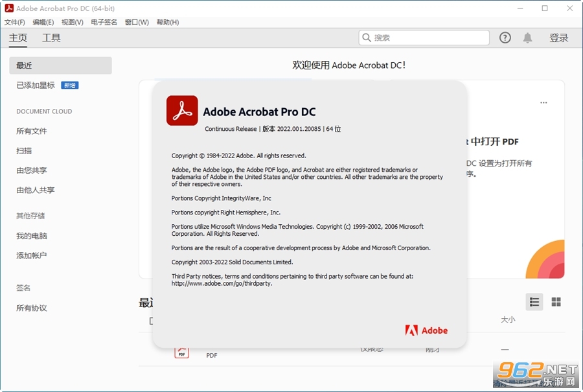Open the help question mark icon
This screenshot has width=583, height=392.
pyautogui.click(x=505, y=38)
